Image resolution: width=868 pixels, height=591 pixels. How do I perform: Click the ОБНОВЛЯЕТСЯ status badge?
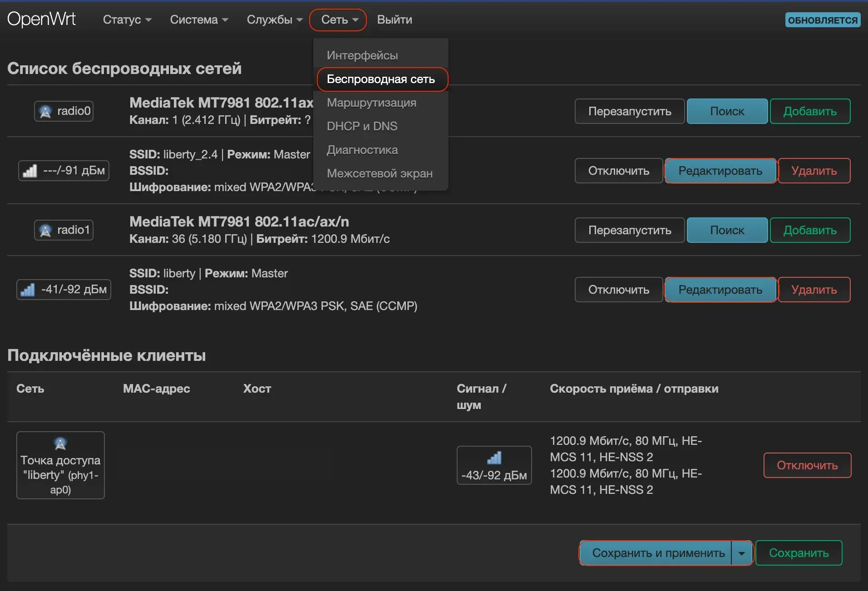point(823,20)
